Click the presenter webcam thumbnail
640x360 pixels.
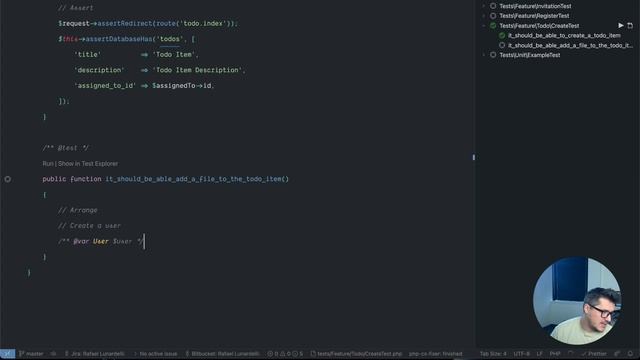(577, 301)
